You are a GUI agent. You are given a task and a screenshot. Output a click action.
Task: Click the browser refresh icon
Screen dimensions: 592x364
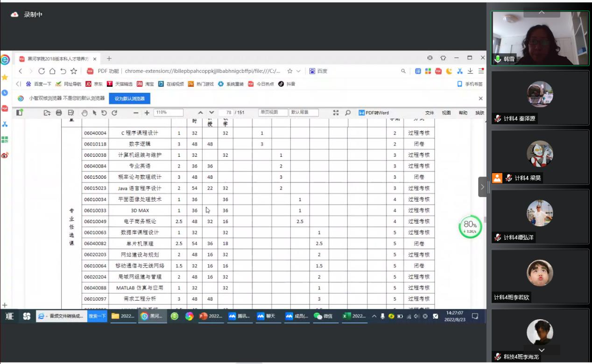[x=42, y=71]
